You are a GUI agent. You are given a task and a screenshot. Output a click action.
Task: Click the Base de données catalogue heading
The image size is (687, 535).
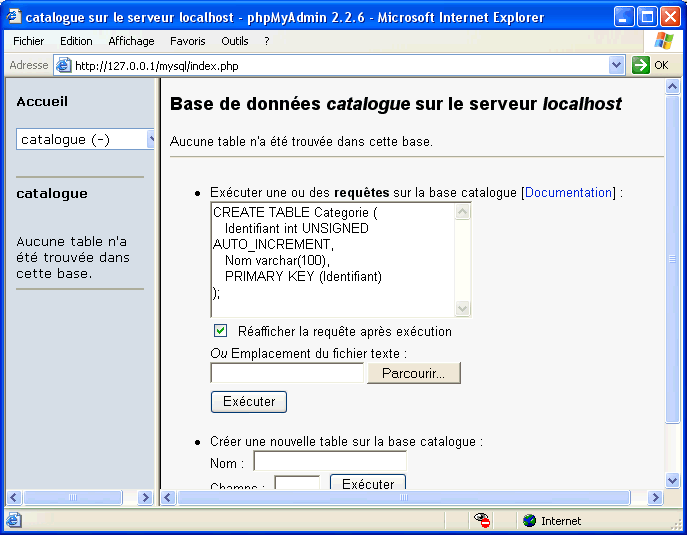(396, 104)
